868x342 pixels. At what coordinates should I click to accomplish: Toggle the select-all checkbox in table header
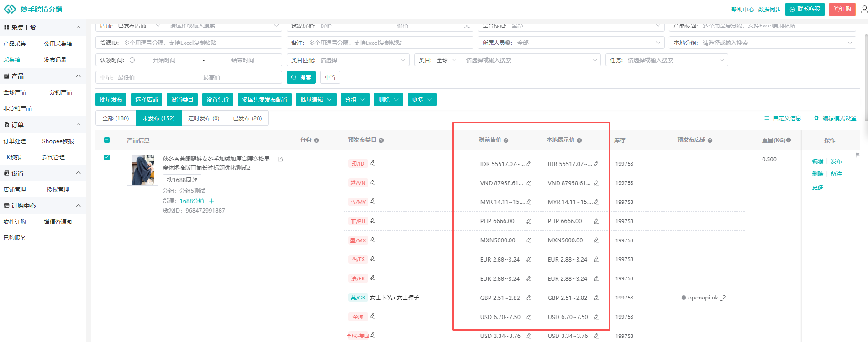tap(107, 140)
